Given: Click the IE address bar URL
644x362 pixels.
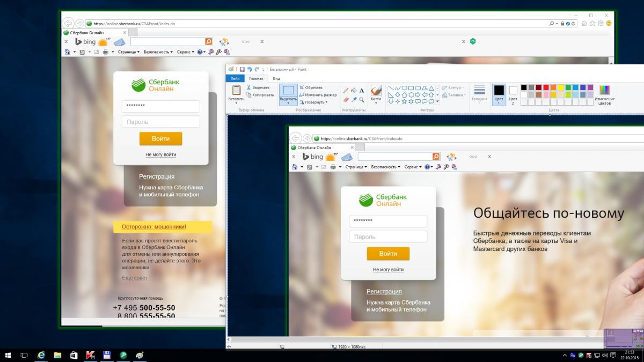Looking at the screenshot, I should (x=134, y=24).
